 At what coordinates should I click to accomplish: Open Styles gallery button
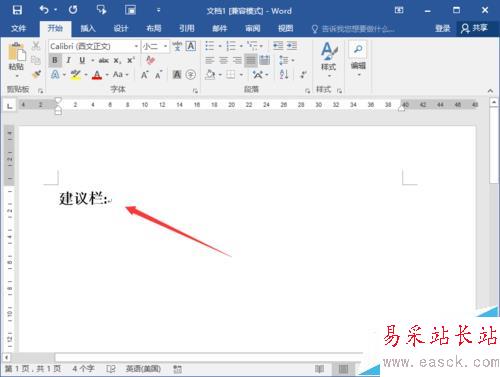[329, 60]
